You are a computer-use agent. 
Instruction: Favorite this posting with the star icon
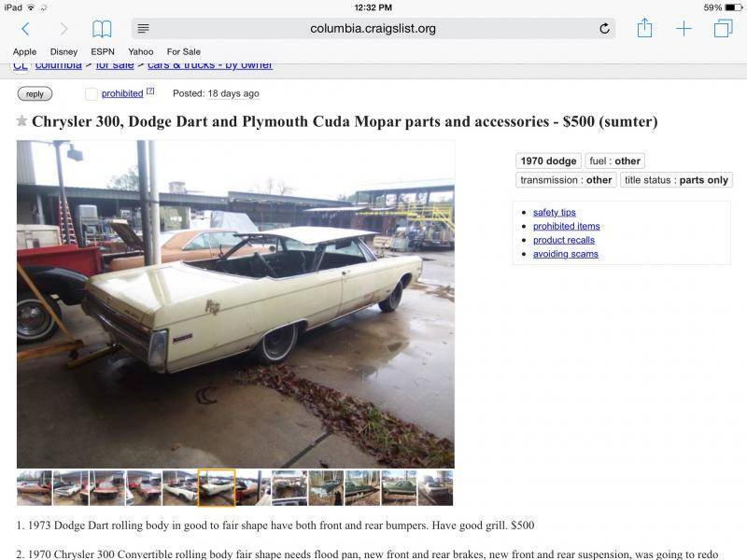click(x=21, y=121)
